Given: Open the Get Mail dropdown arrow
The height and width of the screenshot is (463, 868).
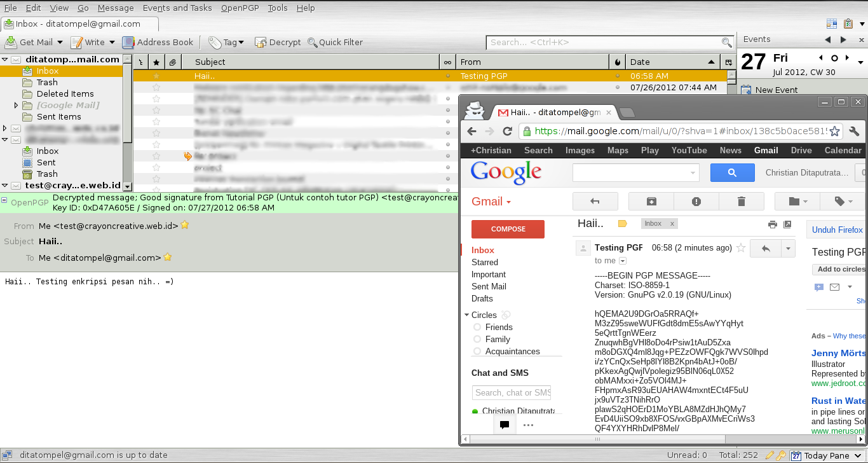Looking at the screenshot, I should click(60, 43).
